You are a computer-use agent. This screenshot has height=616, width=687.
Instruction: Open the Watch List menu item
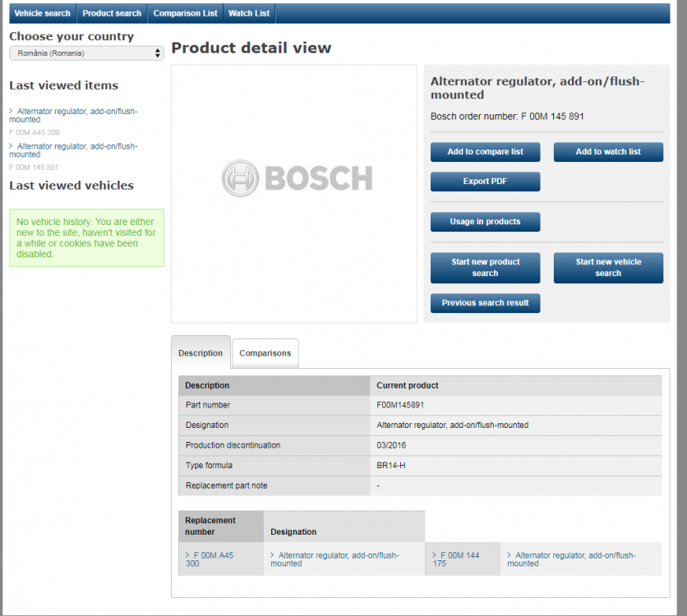(x=247, y=13)
